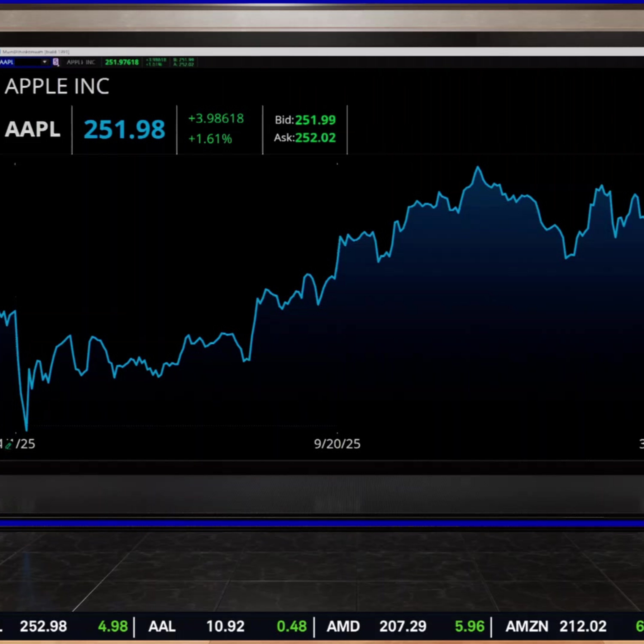Click the small net change readout in the toolbar
644x644 pixels.
(x=156, y=62)
